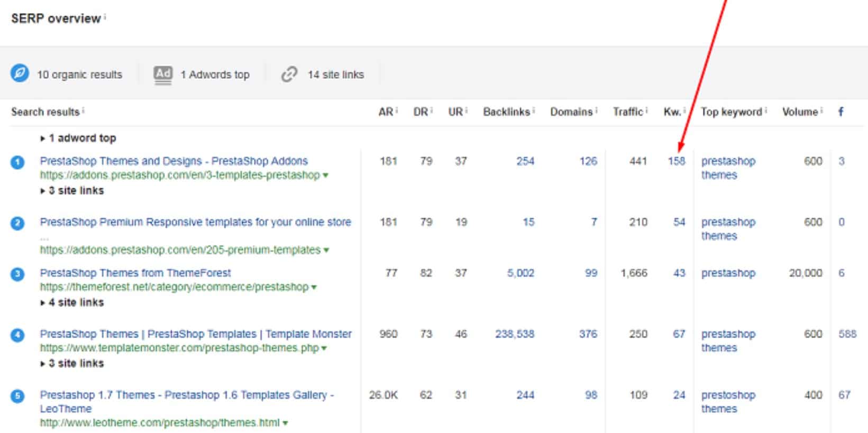This screenshot has height=433, width=868.
Task: Expand 3 site links under PrestaShop Addons
Action: point(72,190)
